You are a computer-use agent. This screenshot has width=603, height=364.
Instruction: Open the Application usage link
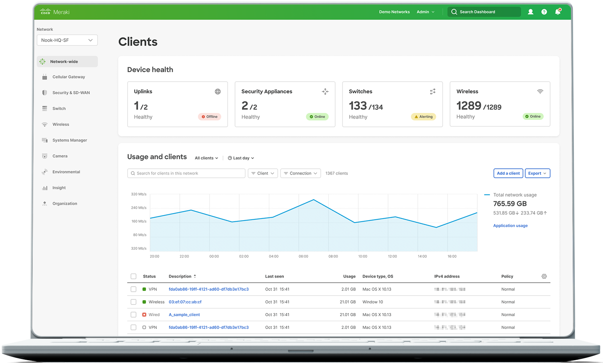pos(510,226)
